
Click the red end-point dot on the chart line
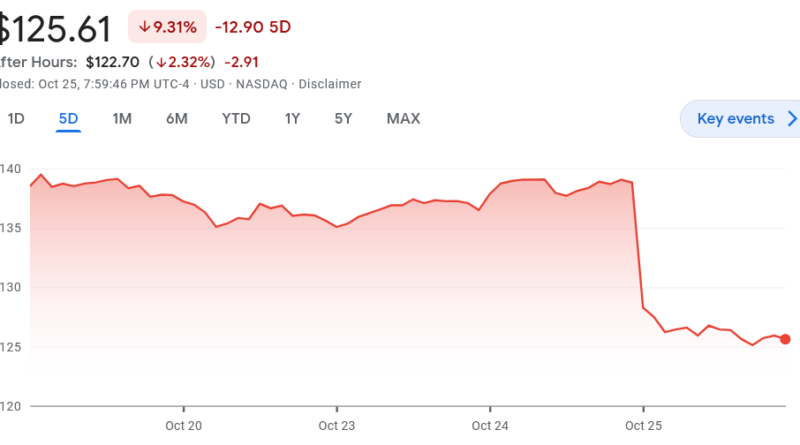[785, 339]
